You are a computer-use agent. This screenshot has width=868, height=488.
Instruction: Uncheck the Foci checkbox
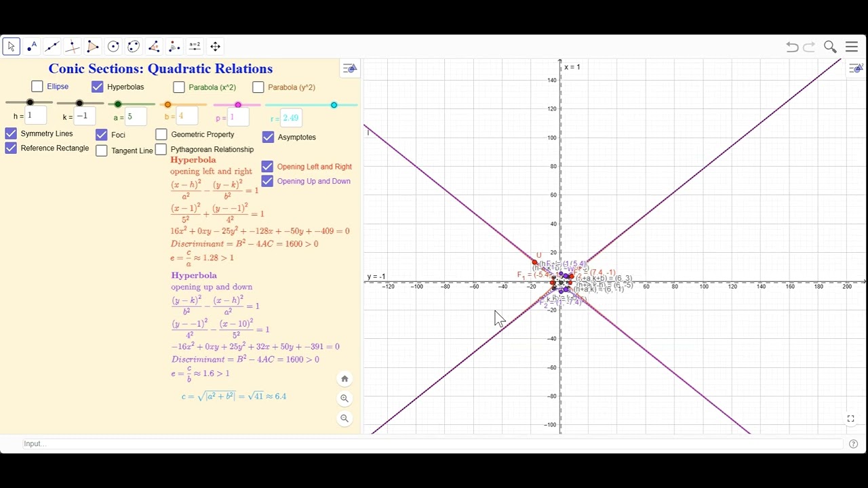tap(102, 134)
